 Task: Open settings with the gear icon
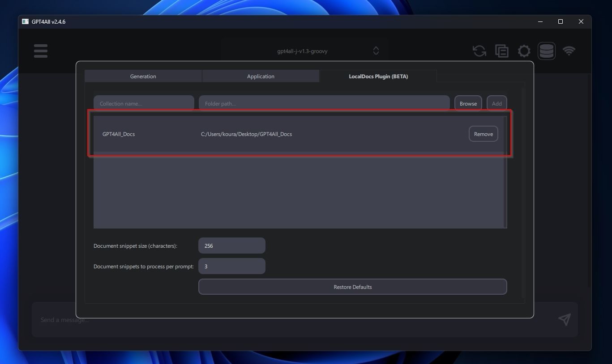(x=524, y=51)
